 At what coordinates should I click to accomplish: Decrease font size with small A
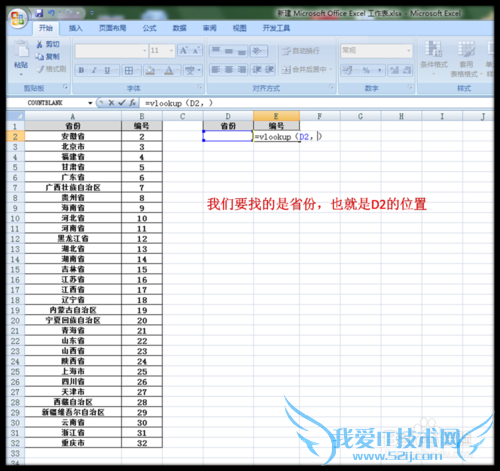(x=196, y=50)
